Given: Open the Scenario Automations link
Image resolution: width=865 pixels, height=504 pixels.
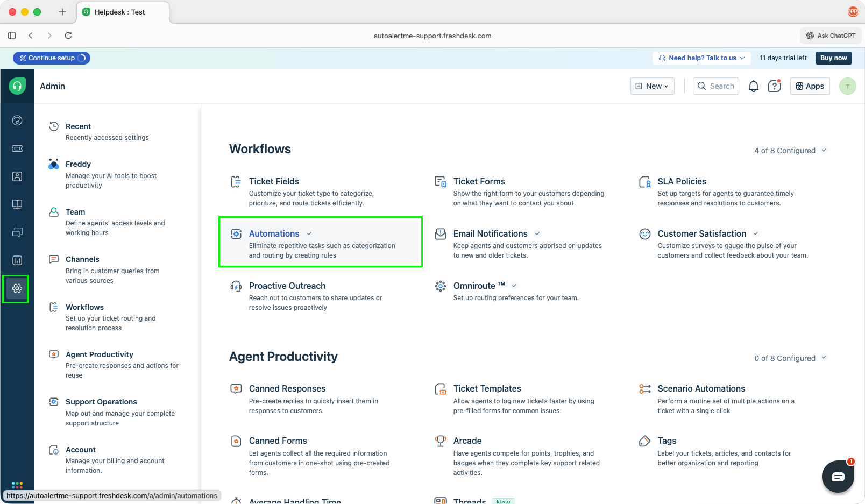Looking at the screenshot, I should 701,388.
